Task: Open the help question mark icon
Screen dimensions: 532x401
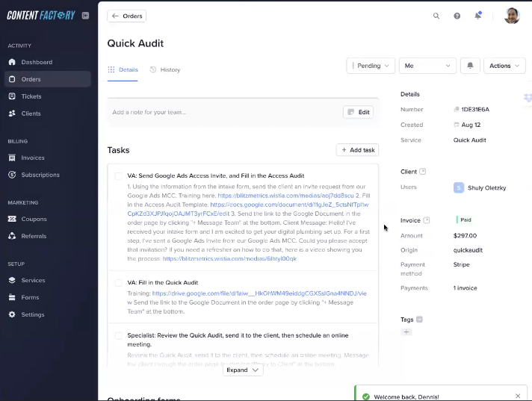Action: 457,16
